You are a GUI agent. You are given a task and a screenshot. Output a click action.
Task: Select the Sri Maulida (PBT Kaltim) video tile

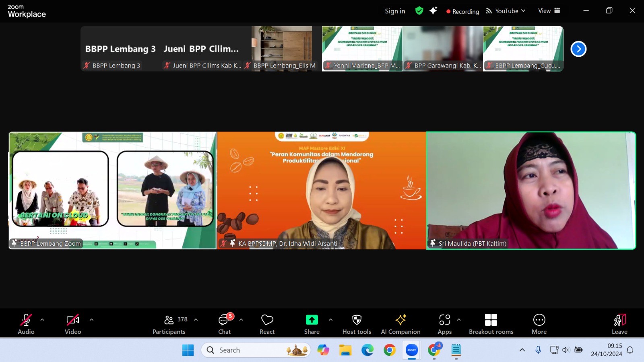coord(531,190)
